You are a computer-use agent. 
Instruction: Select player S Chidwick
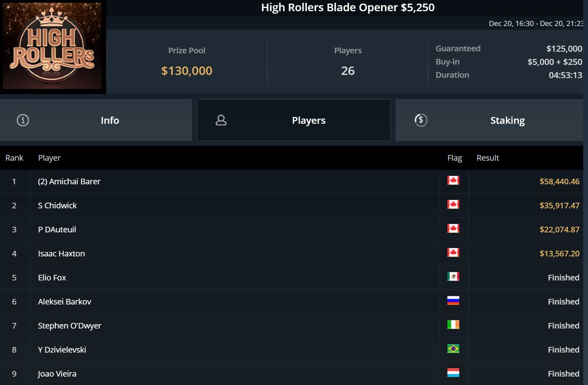[57, 206]
